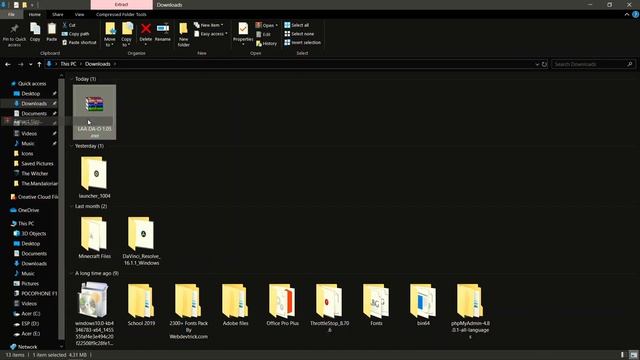Select Network in the navigation pane

(24, 347)
